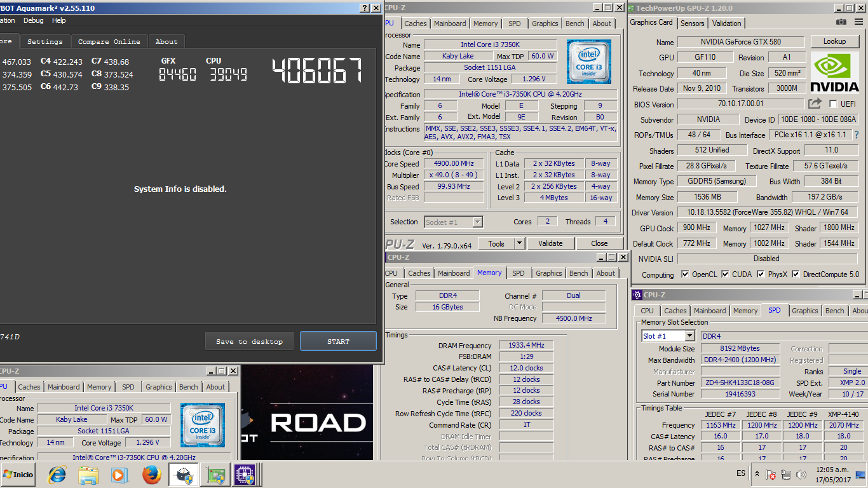This screenshot has height=488, width=868.
Task: Click the Close button beside Validate
Action: [x=599, y=243]
